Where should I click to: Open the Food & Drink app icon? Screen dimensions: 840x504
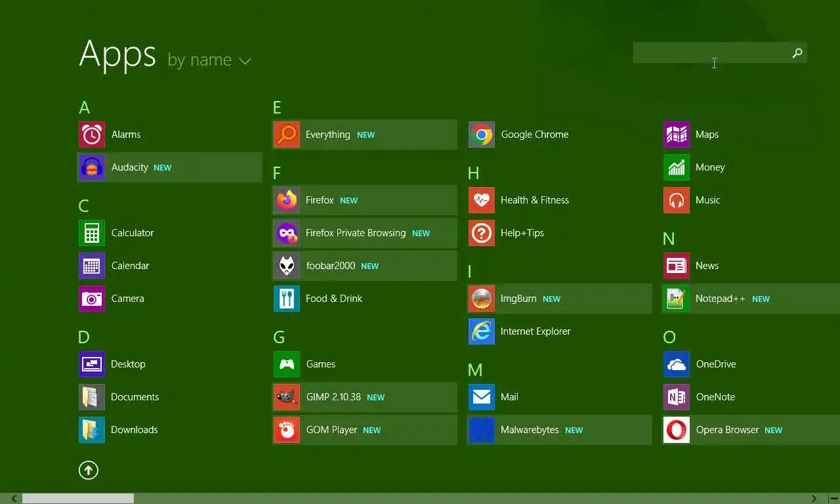pyautogui.click(x=287, y=299)
